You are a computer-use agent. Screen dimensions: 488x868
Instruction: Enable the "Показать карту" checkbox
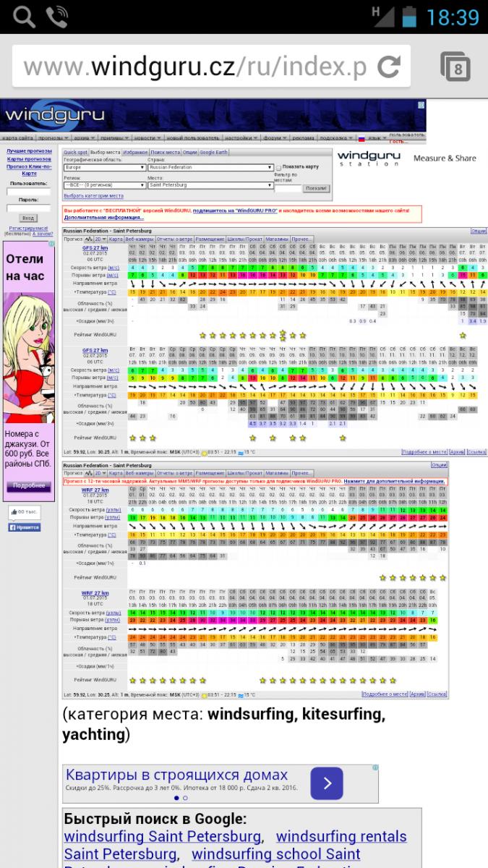pos(279,167)
